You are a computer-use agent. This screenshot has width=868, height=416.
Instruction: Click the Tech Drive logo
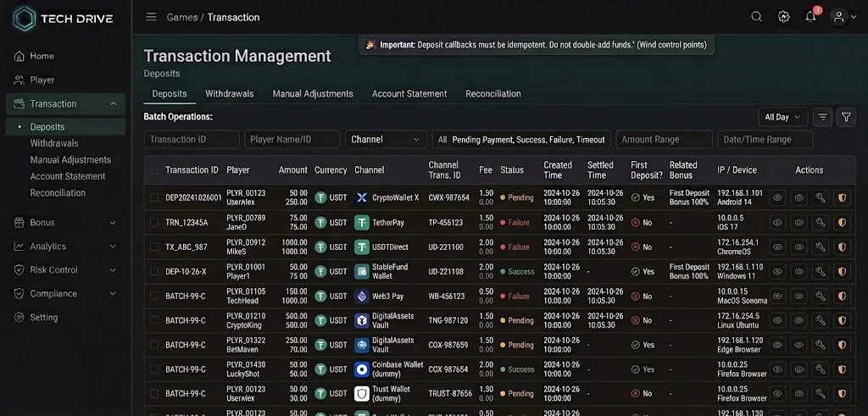(63, 19)
